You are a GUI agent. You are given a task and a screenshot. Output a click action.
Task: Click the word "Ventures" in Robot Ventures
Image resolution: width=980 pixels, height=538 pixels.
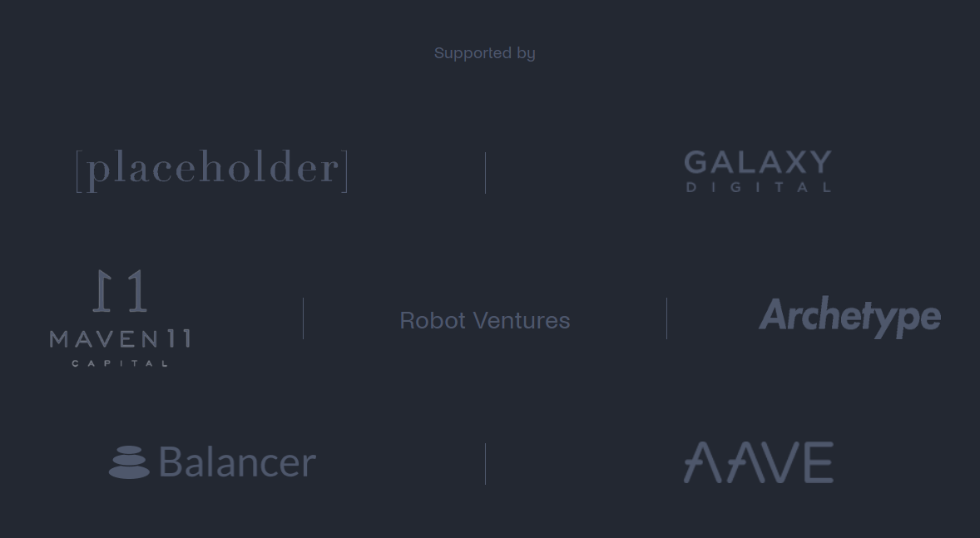(520, 320)
